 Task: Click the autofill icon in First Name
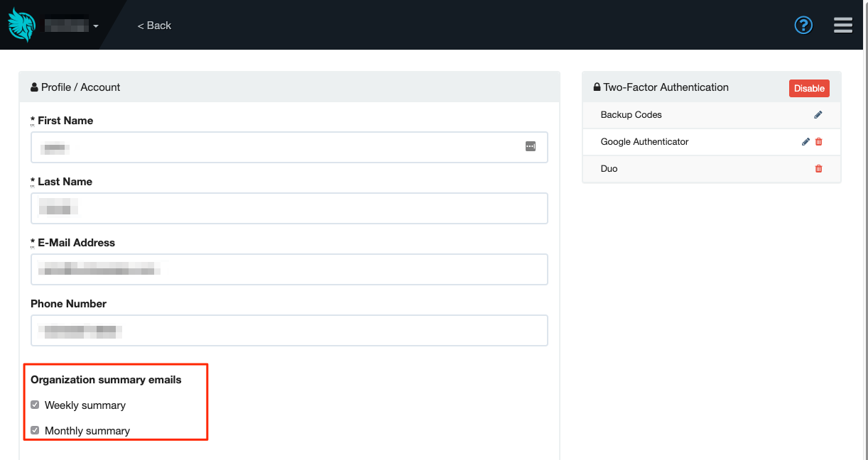pyautogui.click(x=531, y=146)
